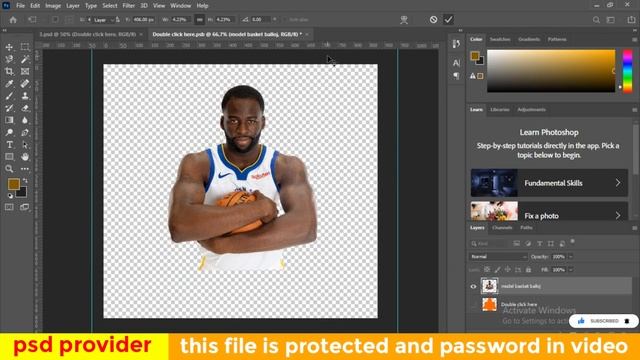Toggle Lock transparent pixels
640x360 pixels.
[487, 269]
